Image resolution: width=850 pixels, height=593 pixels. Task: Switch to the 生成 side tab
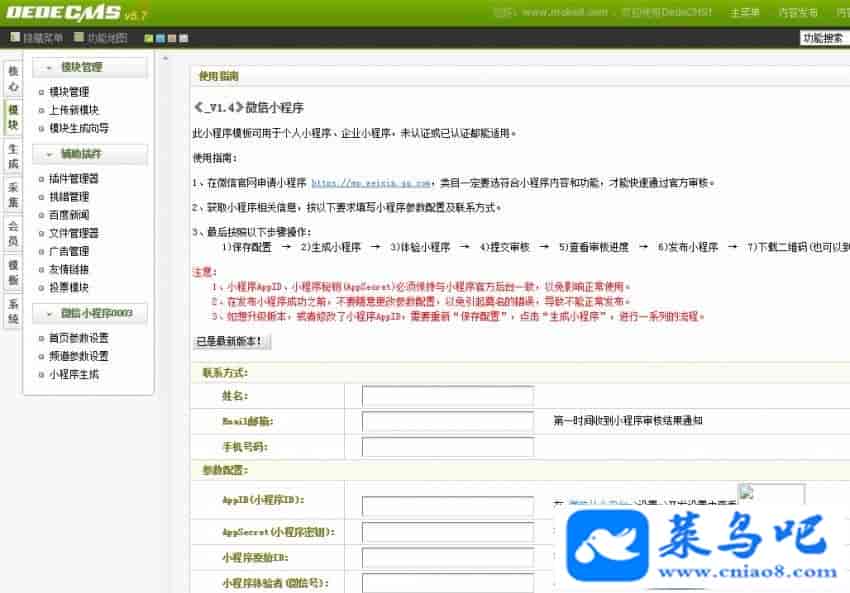pos(13,156)
